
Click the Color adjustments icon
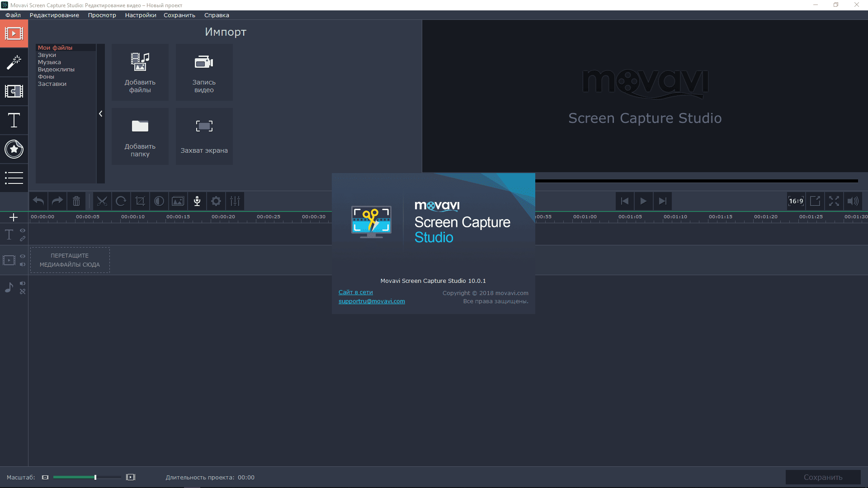click(159, 201)
